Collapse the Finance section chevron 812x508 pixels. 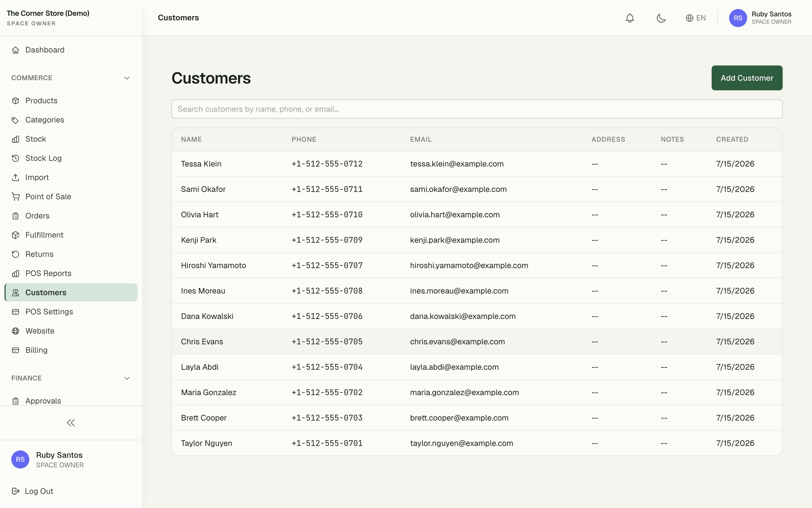pos(127,378)
